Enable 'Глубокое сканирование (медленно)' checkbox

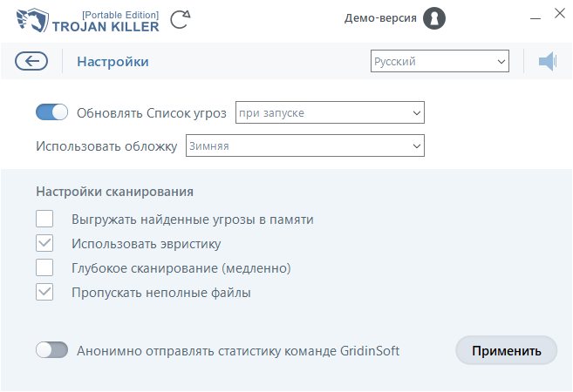[x=44, y=267]
